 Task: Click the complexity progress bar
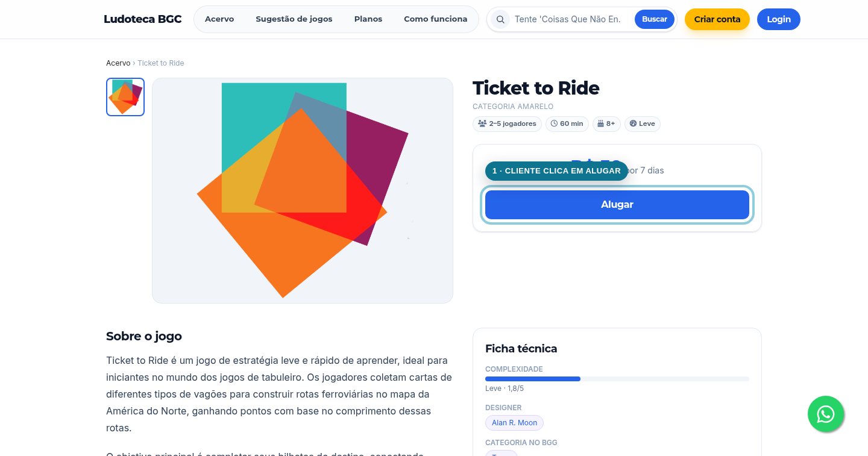tap(617, 379)
